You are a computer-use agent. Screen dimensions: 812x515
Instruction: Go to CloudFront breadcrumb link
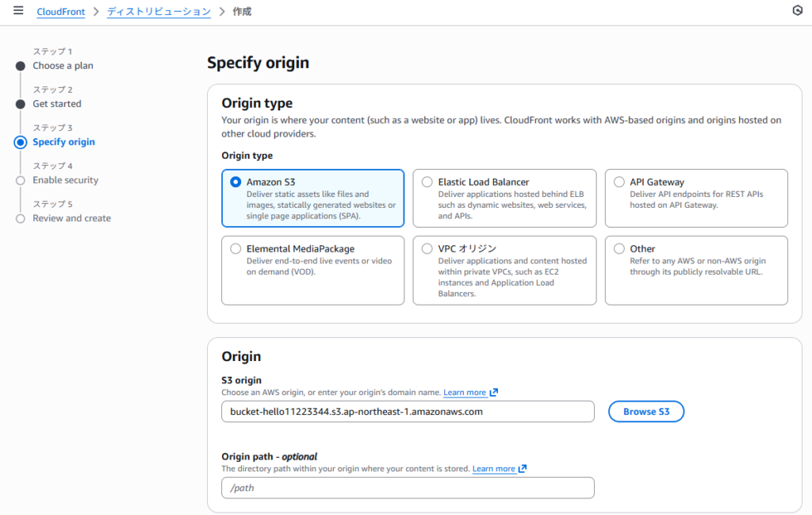[x=61, y=12]
